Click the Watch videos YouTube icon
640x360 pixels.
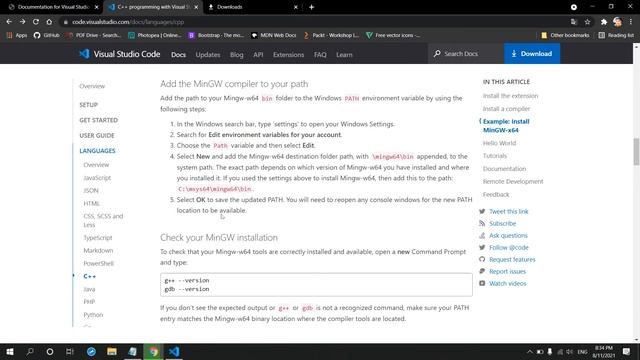point(482,283)
